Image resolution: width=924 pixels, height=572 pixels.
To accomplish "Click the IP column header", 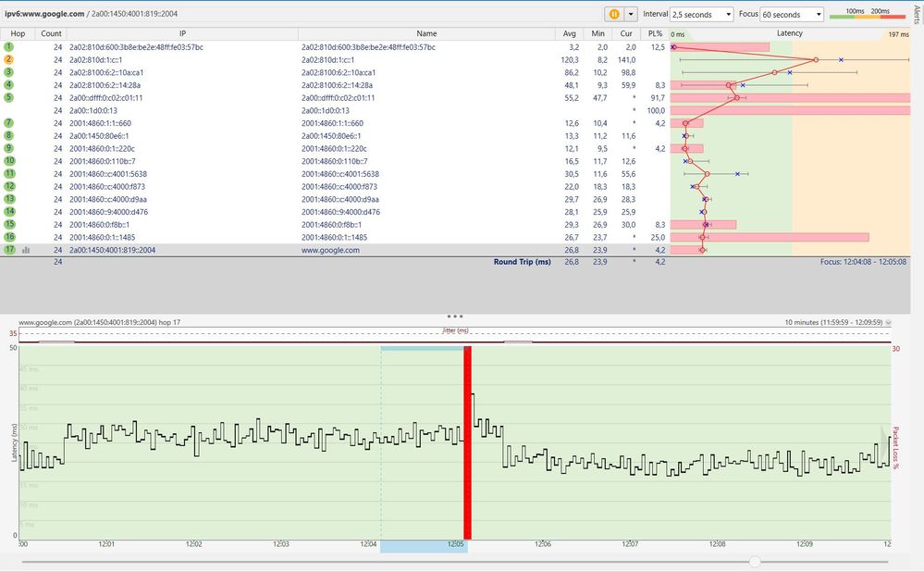I will pyautogui.click(x=182, y=33).
